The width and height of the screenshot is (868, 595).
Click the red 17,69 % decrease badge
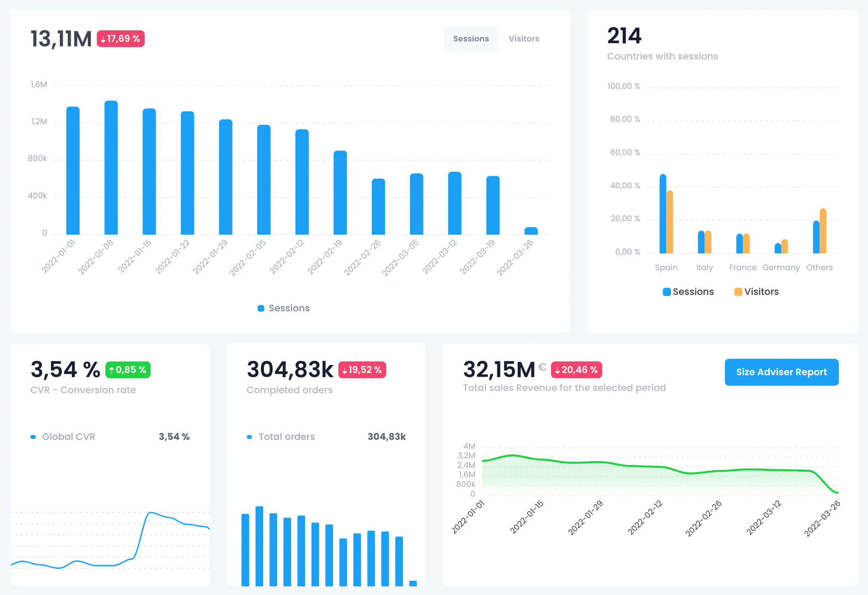coord(120,38)
